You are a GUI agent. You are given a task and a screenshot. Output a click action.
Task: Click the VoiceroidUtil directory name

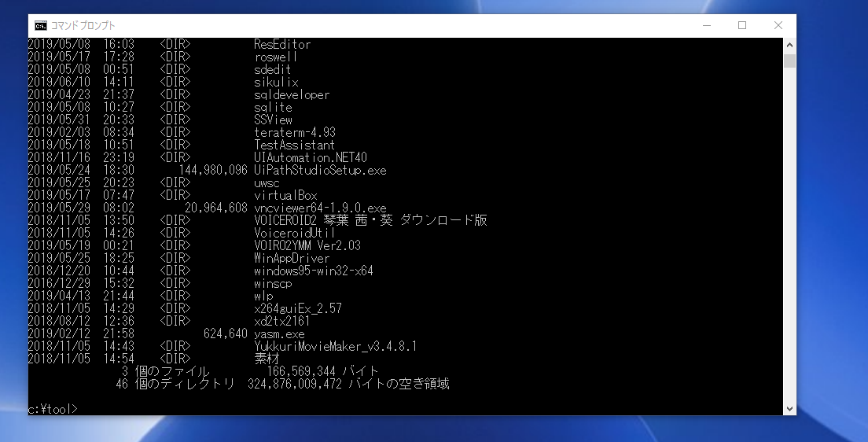tap(295, 233)
